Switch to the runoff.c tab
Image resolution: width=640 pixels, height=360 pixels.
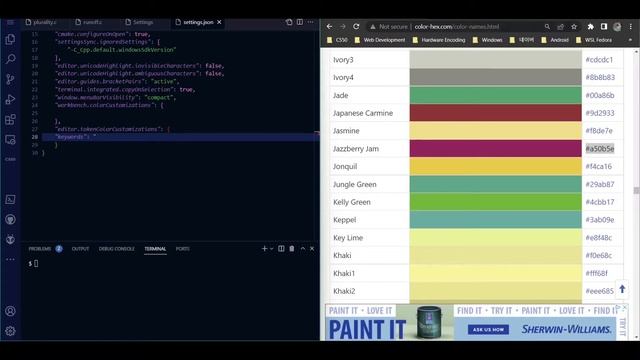(x=89, y=22)
